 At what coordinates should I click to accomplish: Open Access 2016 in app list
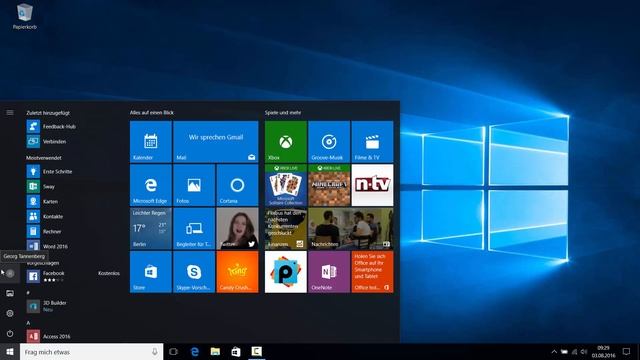(x=73, y=336)
